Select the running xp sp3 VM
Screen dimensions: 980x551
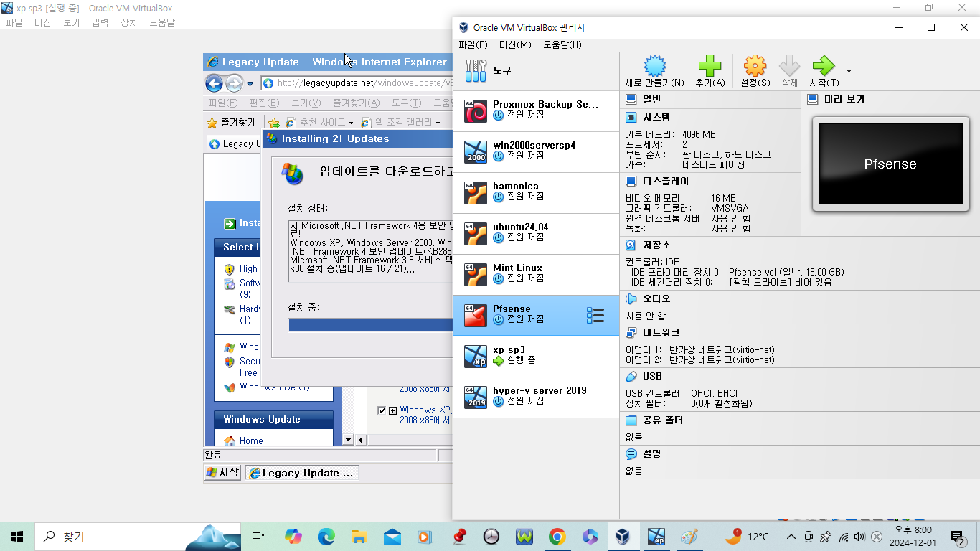coord(536,356)
